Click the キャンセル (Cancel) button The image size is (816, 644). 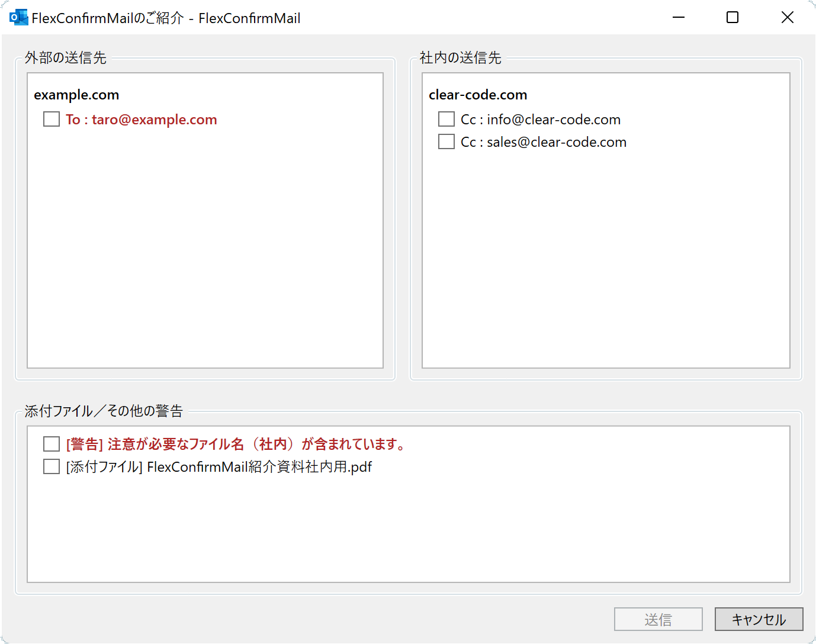tap(759, 619)
